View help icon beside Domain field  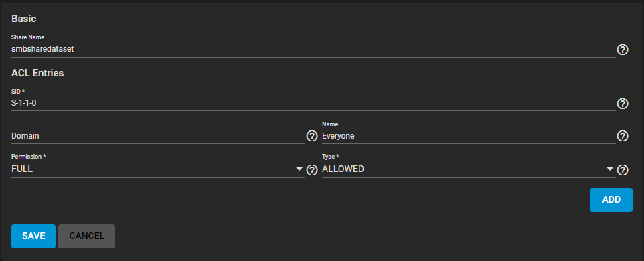coord(312,136)
